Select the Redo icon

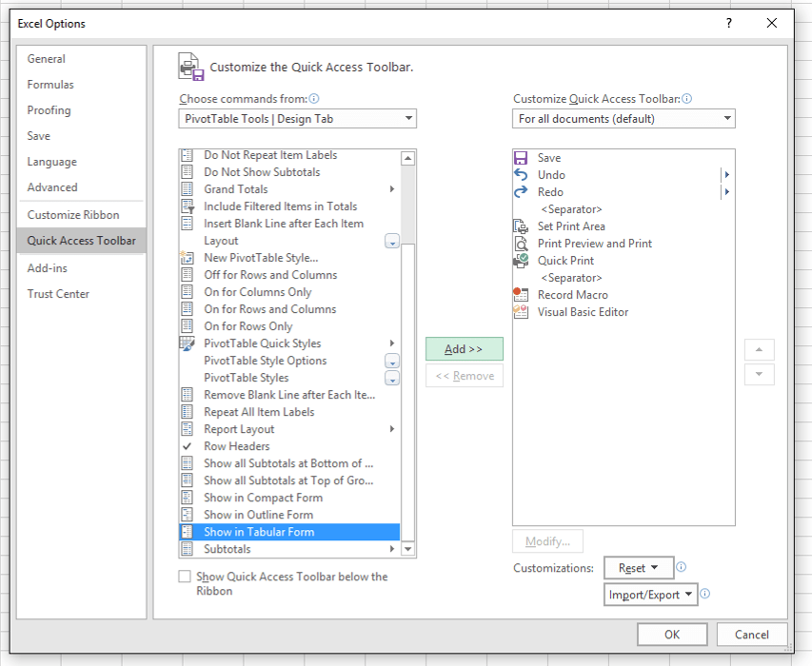pyautogui.click(x=520, y=192)
